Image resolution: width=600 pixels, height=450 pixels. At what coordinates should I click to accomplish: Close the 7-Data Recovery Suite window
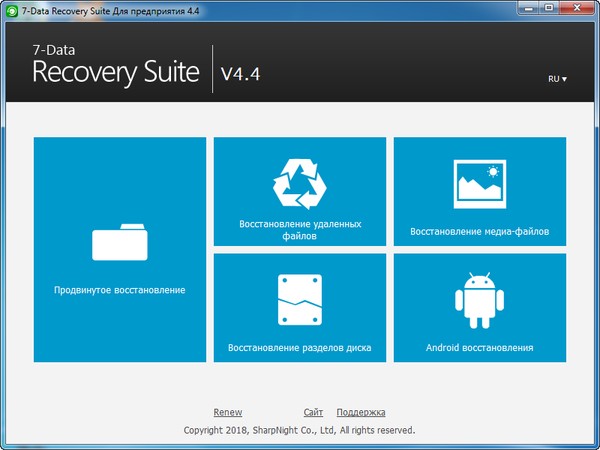point(577,8)
